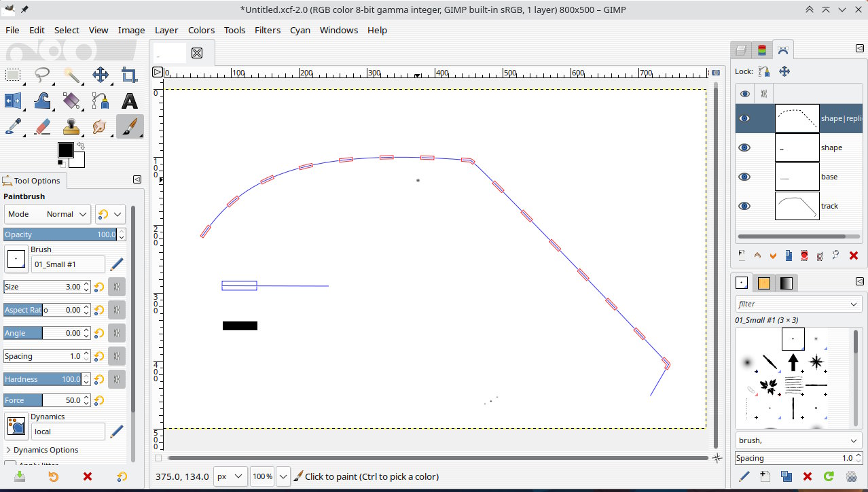Hide the track layer
This screenshot has width=868, height=492.
tap(744, 206)
